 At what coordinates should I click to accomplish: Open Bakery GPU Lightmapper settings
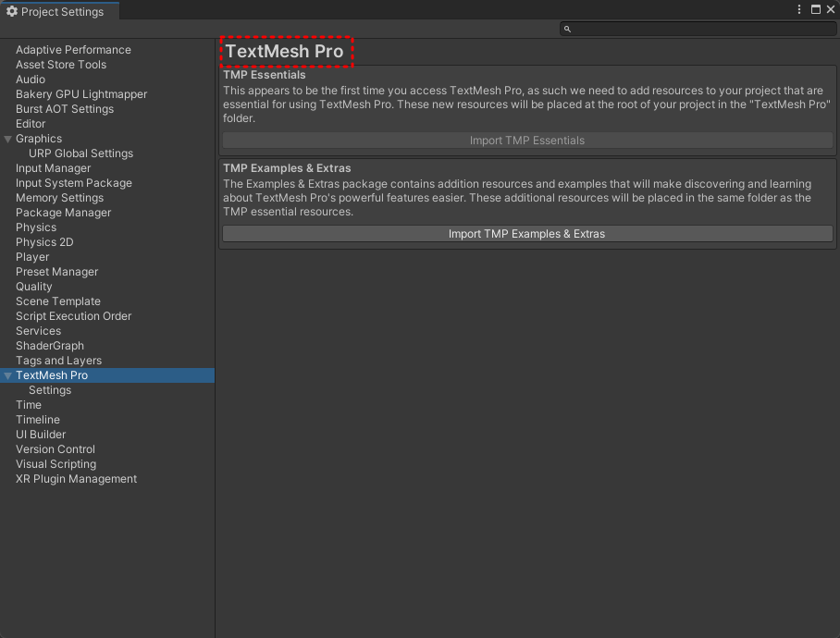(81, 94)
